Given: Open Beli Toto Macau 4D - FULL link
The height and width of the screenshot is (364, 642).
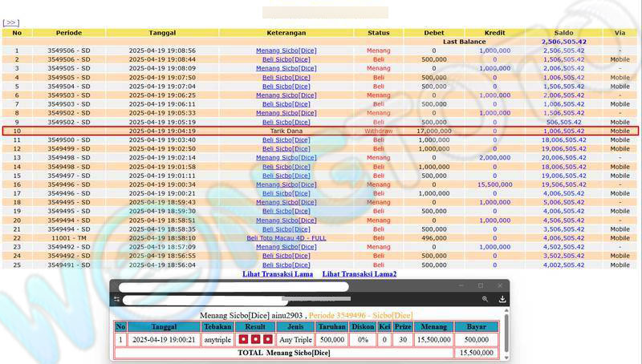Looking at the screenshot, I should [x=286, y=238].
